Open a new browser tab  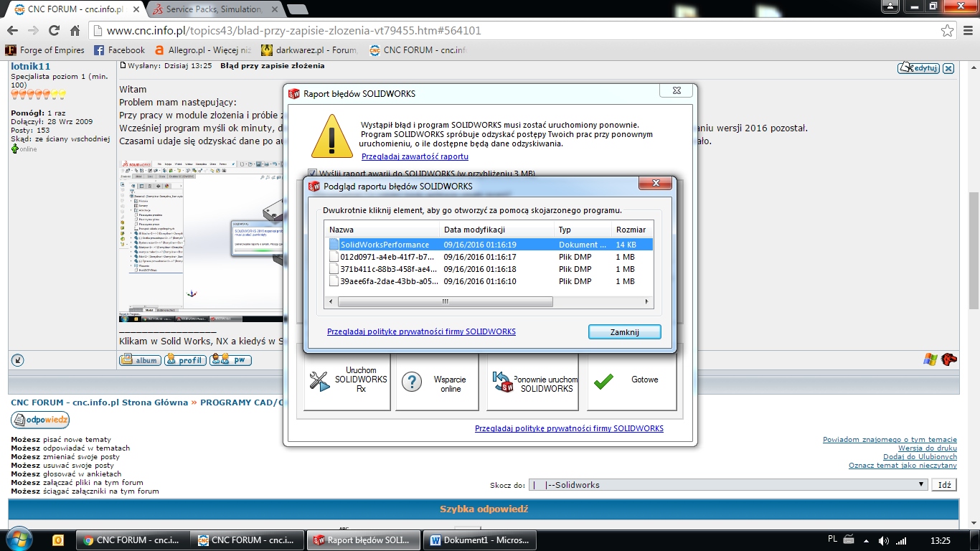297,9
